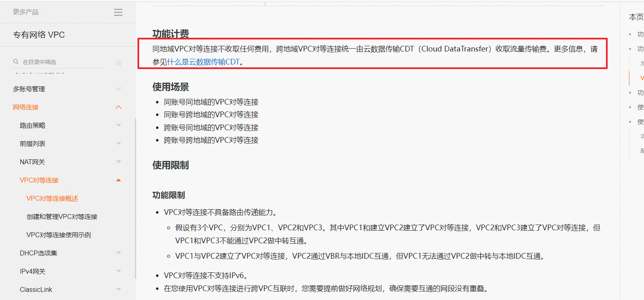Select the NAT网关 directory entry
Screen dimensions: 644x300
coord(32,162)
